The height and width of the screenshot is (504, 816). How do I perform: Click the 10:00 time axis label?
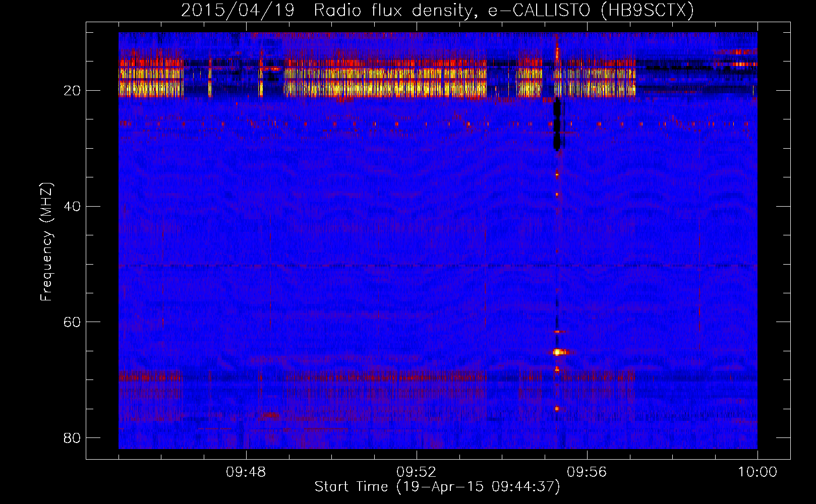tap(757, 472)
